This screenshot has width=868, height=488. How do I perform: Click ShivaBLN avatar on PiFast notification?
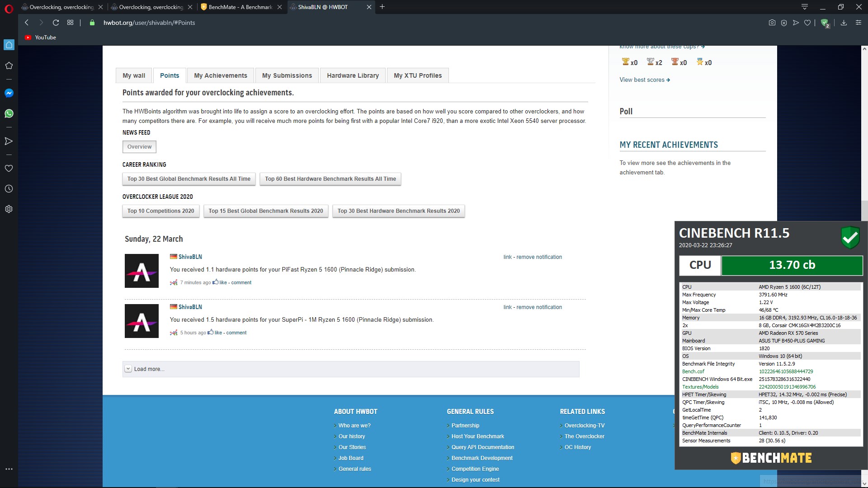tap(142, 271)
